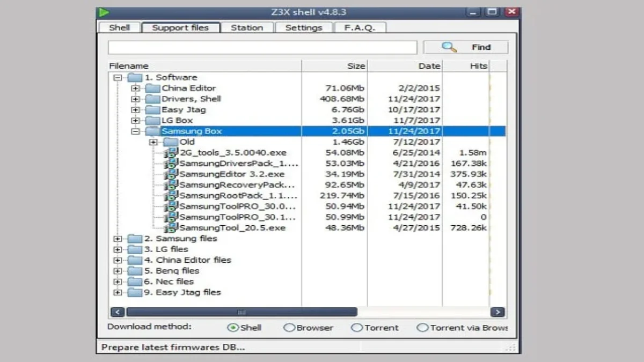Click the 728.26k hits value
The width and height of the screenshot is (644, 362).
click(x=470, y=228)
